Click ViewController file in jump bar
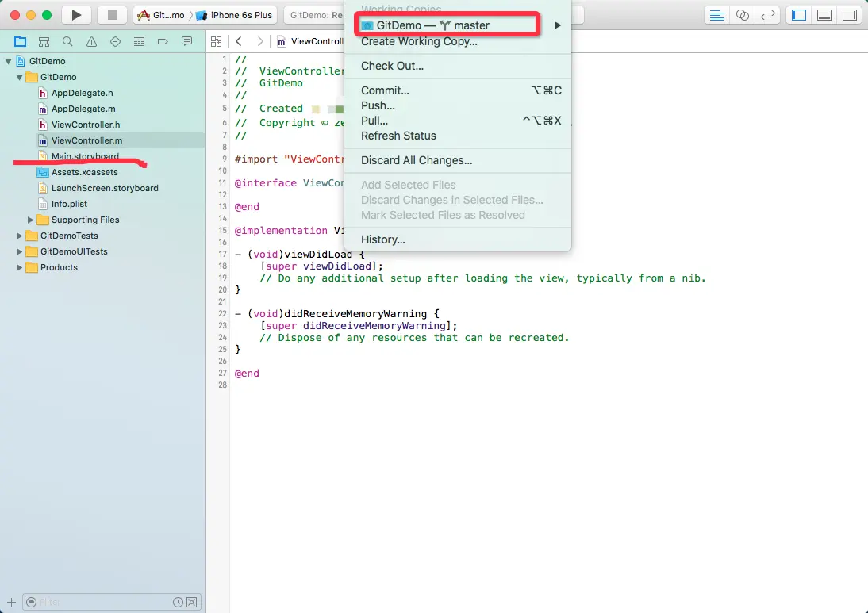 (310, 41)
